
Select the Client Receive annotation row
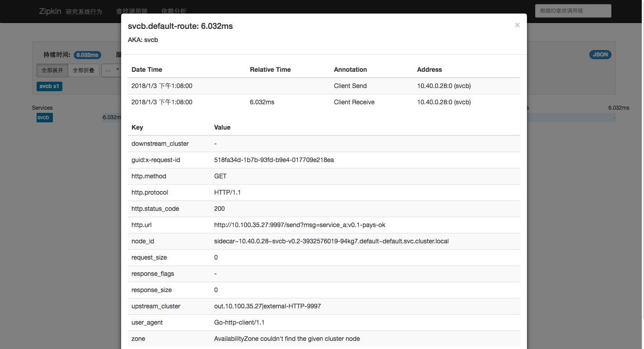click(x=324, y=102)
